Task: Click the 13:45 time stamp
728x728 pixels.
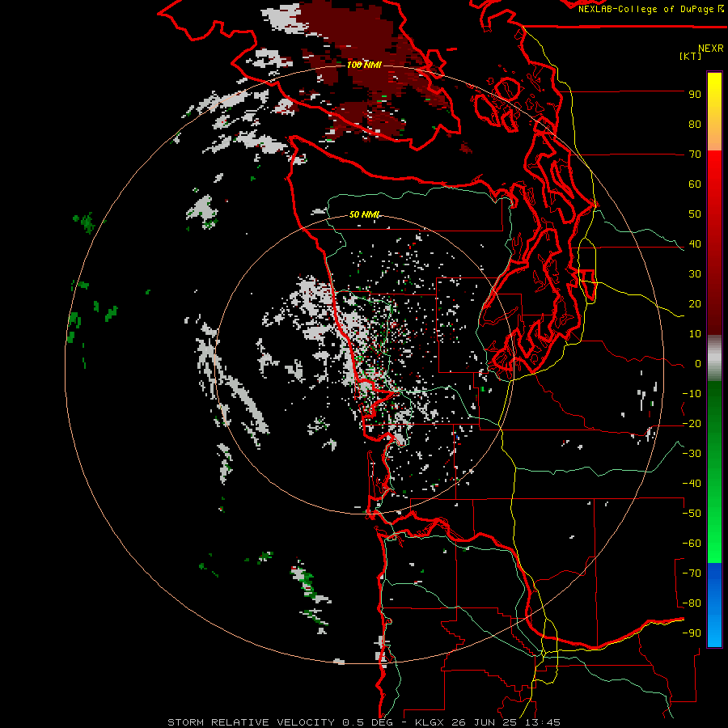Action: (543, 722)
